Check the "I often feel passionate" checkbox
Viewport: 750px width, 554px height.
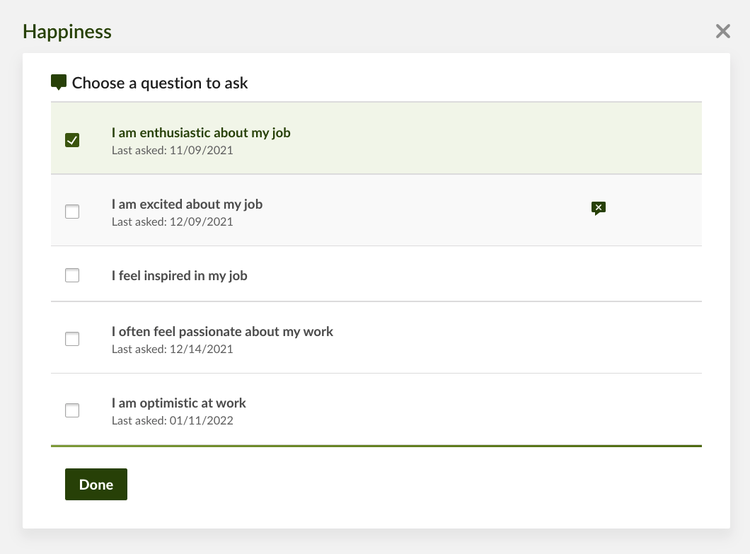(x=72, y=339)
